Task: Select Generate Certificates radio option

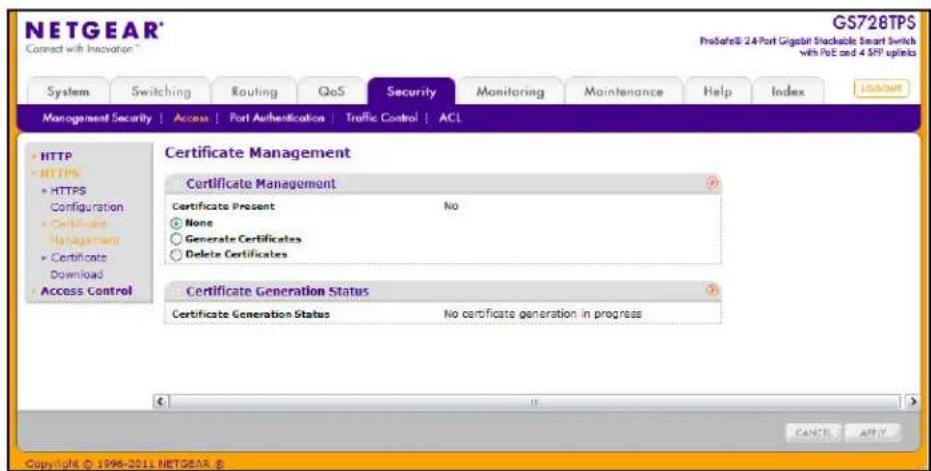Action: 176,239
